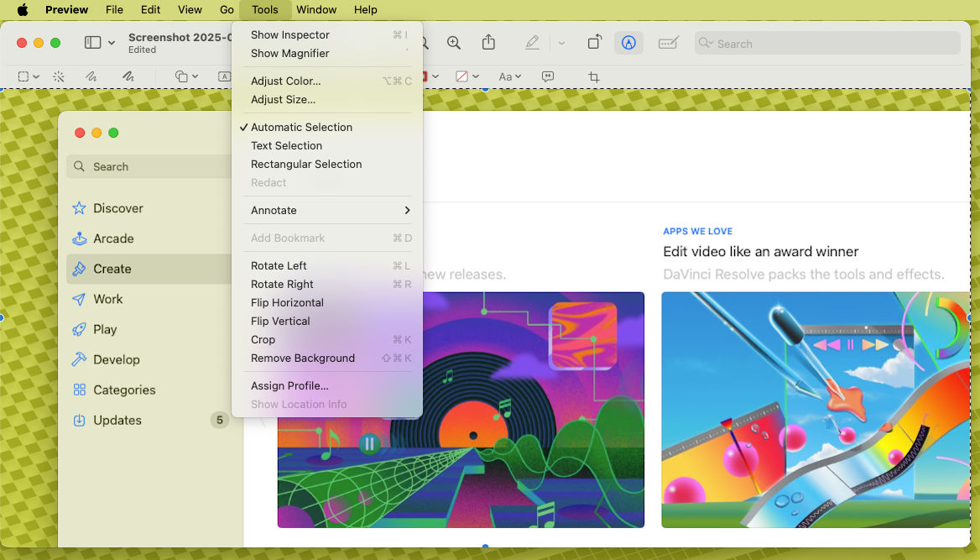Click the Updates download icon in screenshot

(79, 421)
